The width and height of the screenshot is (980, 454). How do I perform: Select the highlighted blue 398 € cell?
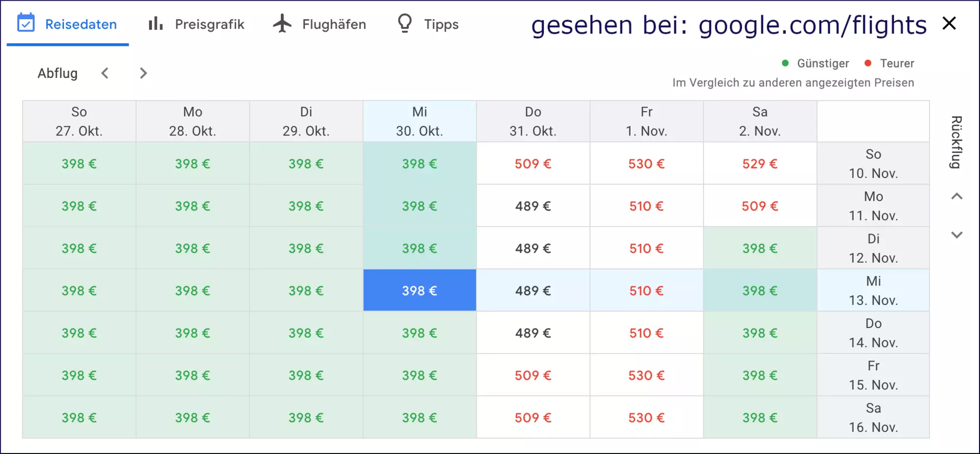click(x=419, y=290)
